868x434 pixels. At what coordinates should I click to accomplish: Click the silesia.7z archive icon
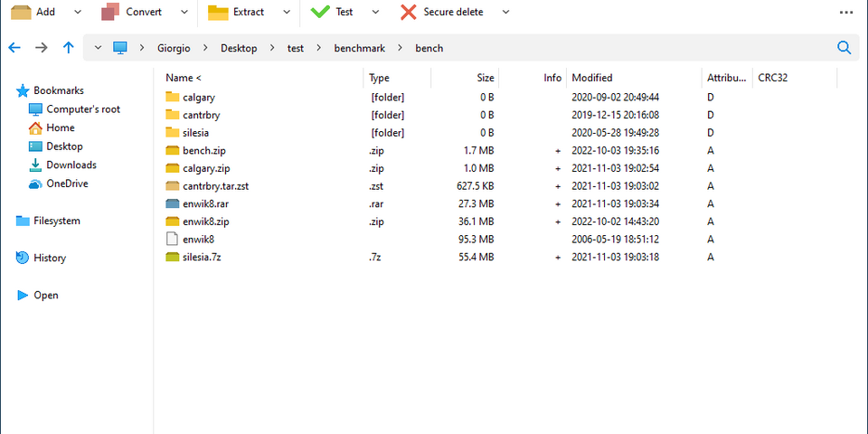coord(173,257)
